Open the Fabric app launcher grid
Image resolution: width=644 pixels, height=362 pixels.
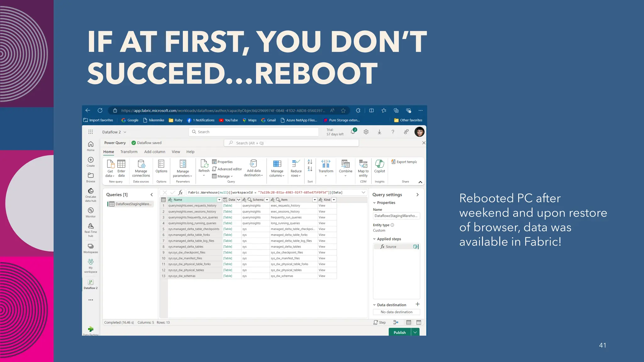click(91, 132)
